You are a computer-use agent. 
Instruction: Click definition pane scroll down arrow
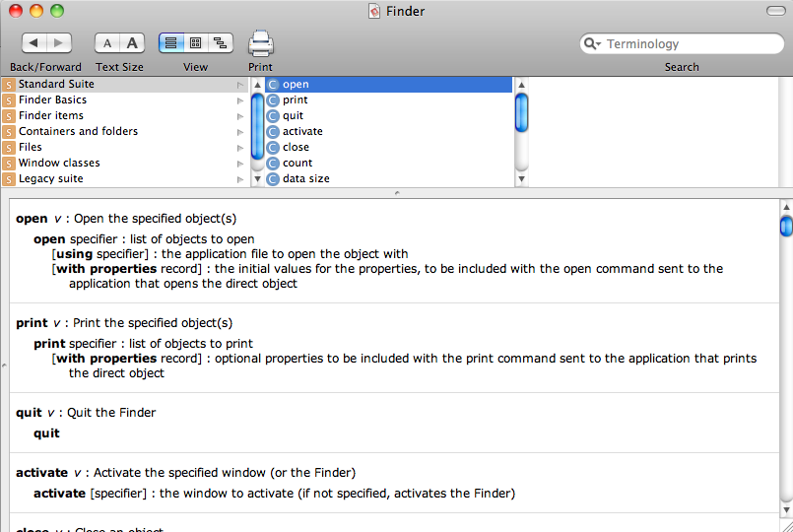(786, 509)
